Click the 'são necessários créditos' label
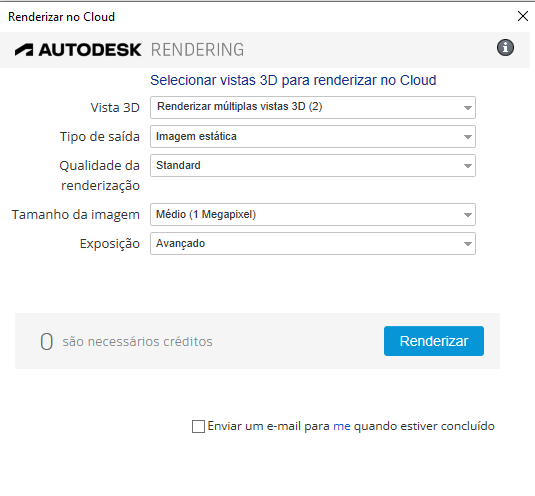This screenshot has height=496, width=535. [137, 341]
